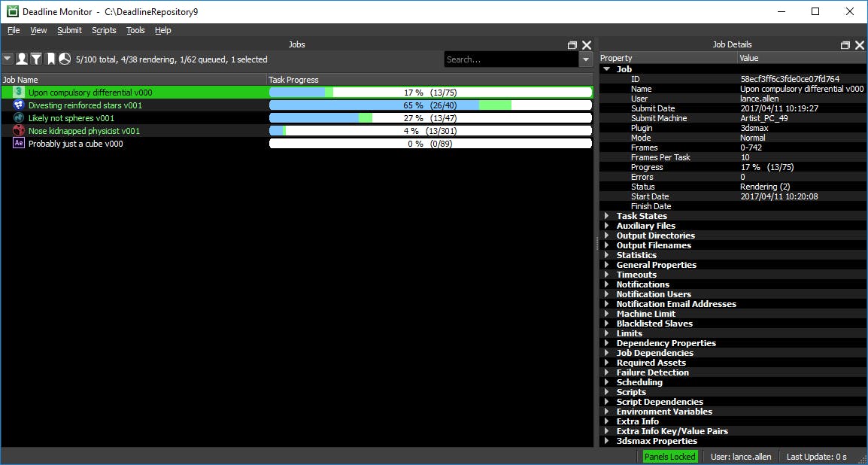This screenshot has width=868, height=465.
Task: Float the Jobs panel with its undock icon
Action: tap(572, 45)
